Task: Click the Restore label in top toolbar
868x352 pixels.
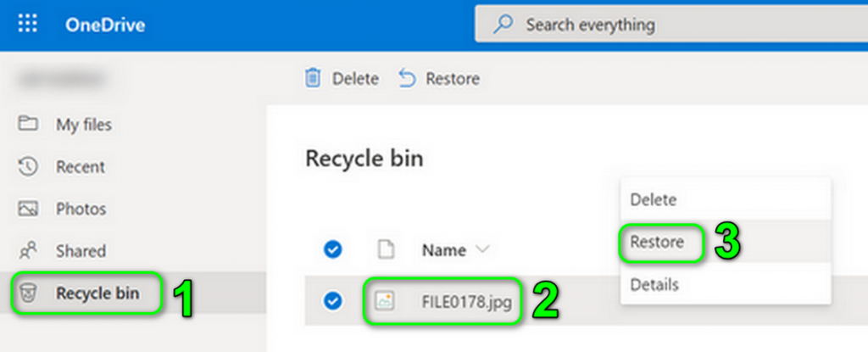Action: point(453,79)
